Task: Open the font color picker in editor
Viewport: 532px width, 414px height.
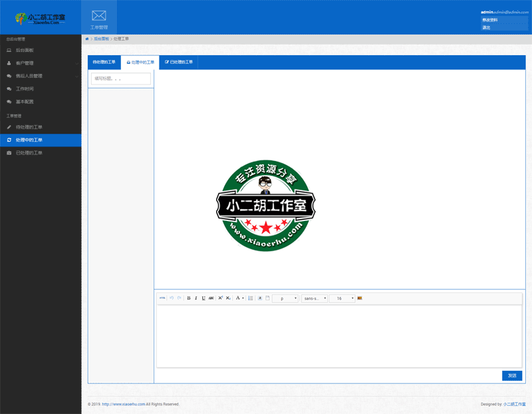Action: point(239,298)
